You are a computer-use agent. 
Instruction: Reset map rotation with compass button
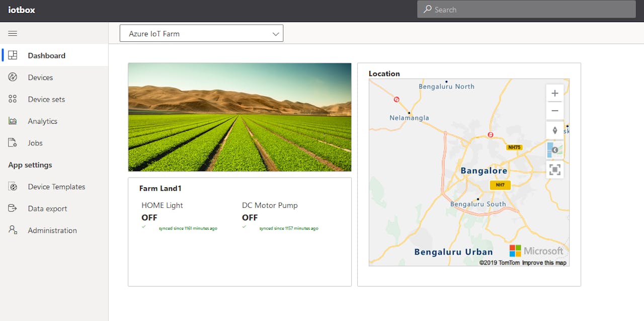point(554,130)
